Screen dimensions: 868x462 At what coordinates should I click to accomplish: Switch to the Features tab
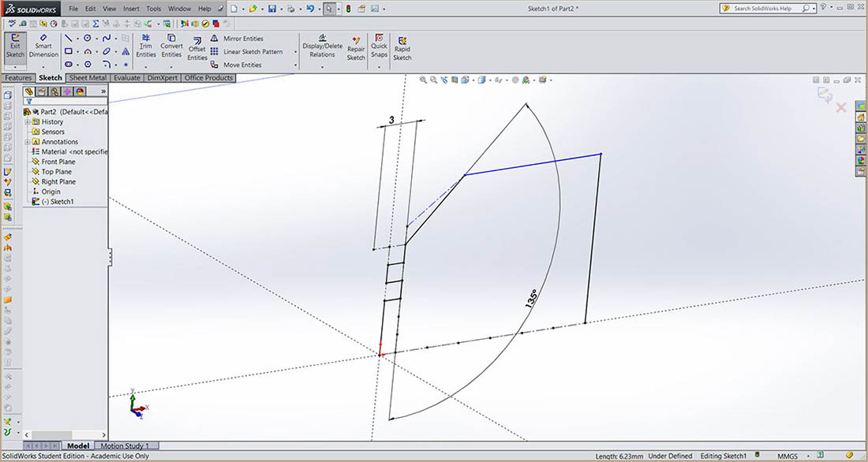pyautogui.click(x=18, y=78)
